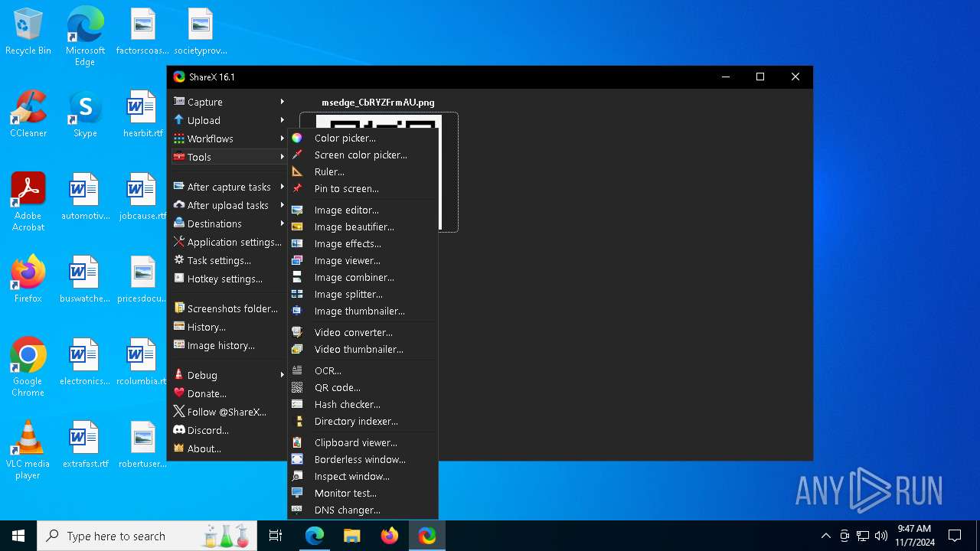Open the Ruler tool icon
This screenshot has width=980, height=551.
(297, 171)
